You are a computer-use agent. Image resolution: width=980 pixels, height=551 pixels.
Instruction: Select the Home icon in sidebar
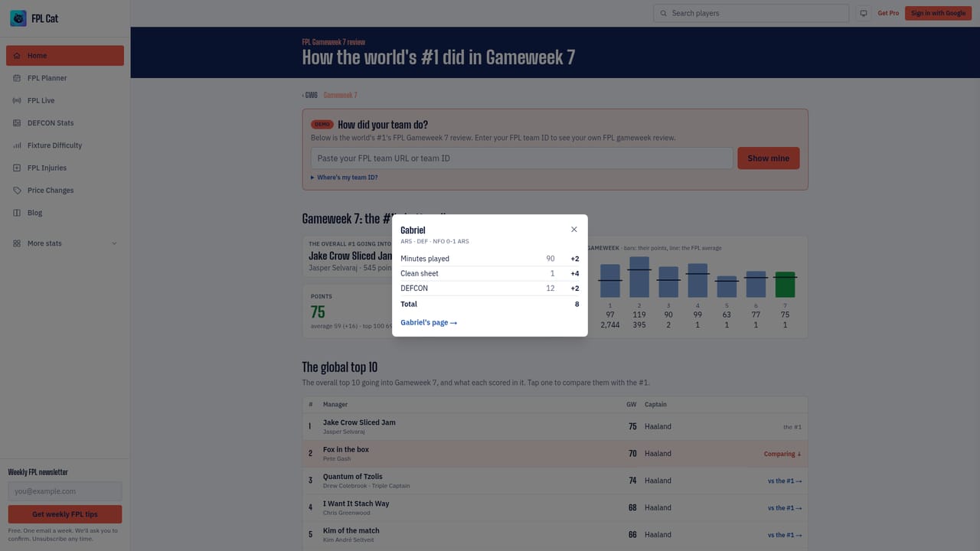17,56
